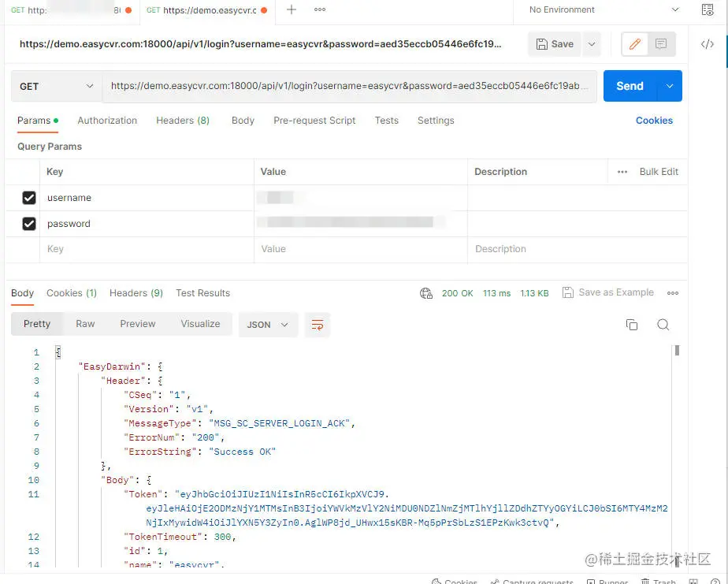
Task: Click the request URL input field
Action: tap(349, 87)
